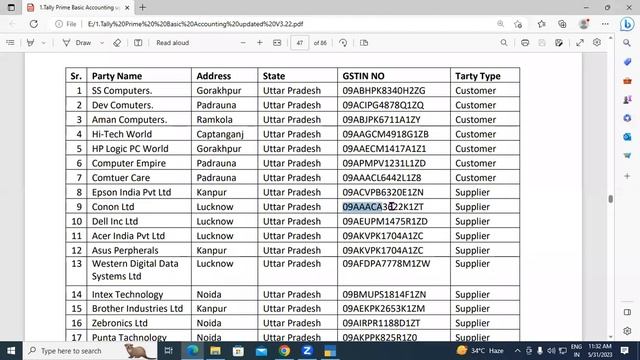This screenshot has height=360, width=640.
Task: Activate the Draw tool
Action: 77,42
